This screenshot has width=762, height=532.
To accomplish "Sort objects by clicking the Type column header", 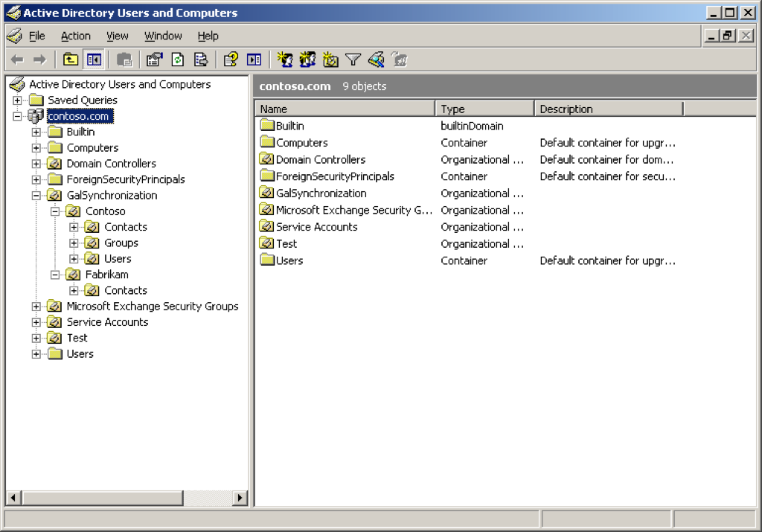I will point(483,108).
